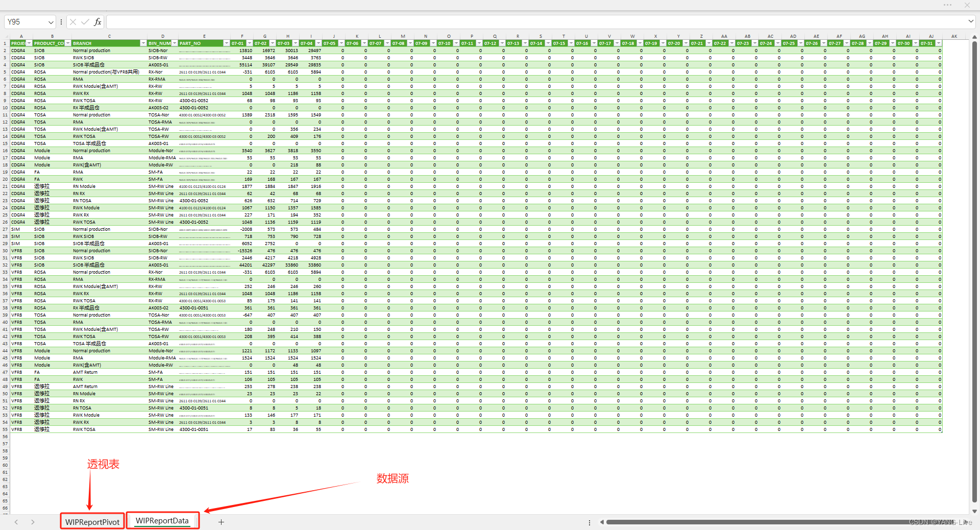Add a new sheet with the plus button
The height and width of the screenshot is (530, 980).
221,522
